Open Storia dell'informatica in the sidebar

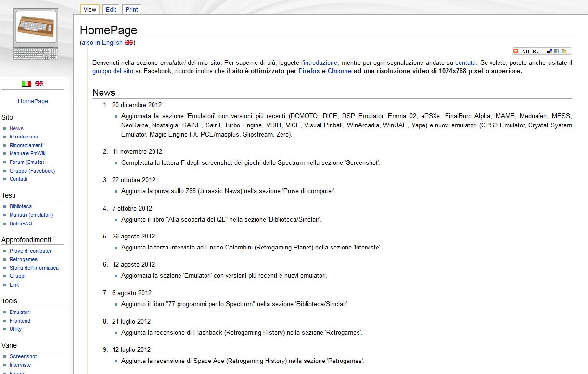(34, 268)
